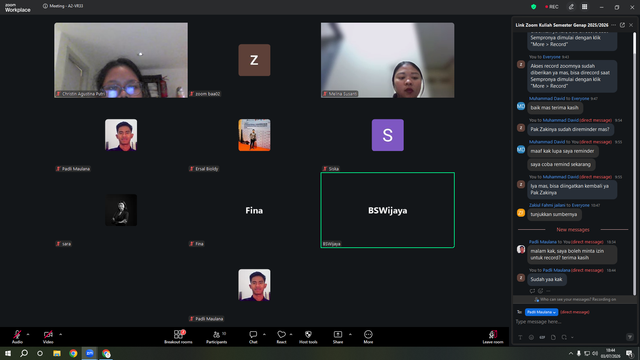Send the chat message

point(629,337)
